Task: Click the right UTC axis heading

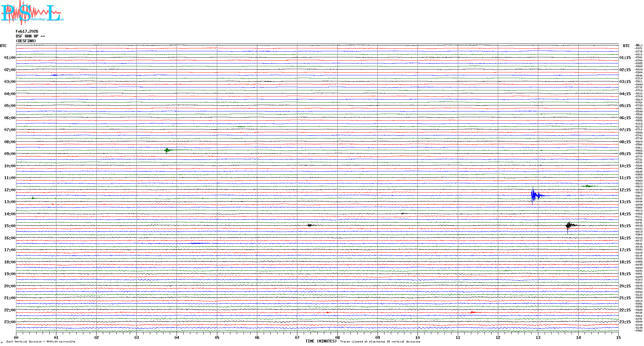Action: click(x=626, y=46)
